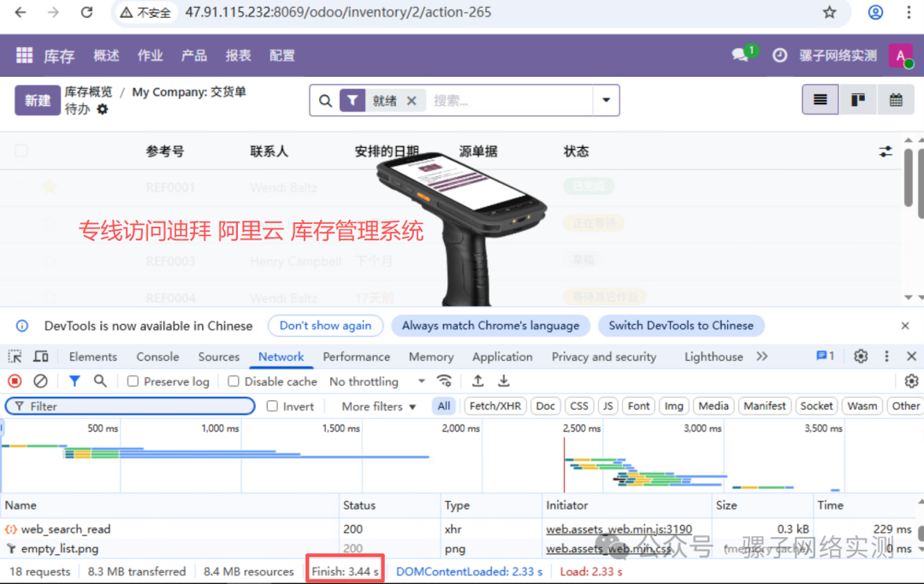Choose Switch DevTools to Chinese
The width and height of the screenshot is (924, 584).
(681, 325)
